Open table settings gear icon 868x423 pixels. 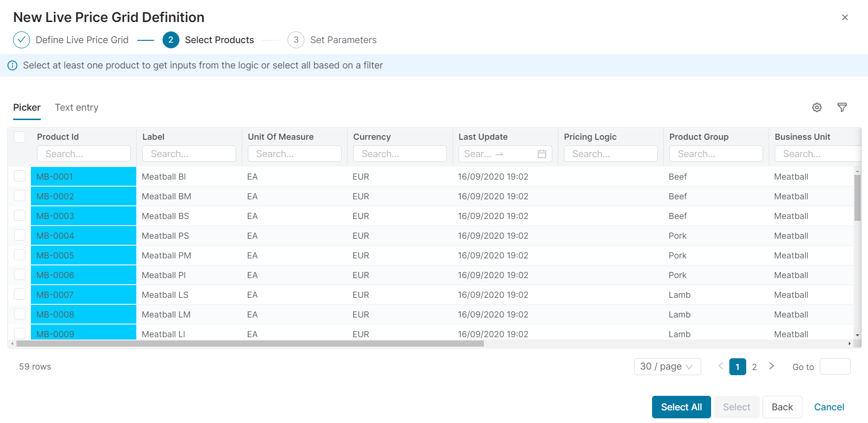click(x=816, y=107)
